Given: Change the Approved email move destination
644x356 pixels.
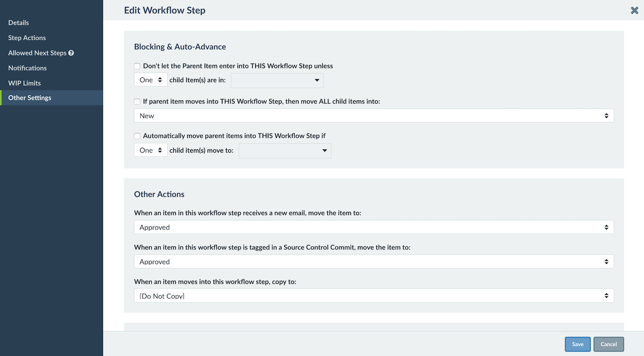Looking at the screenshot, I should point(374,227).
